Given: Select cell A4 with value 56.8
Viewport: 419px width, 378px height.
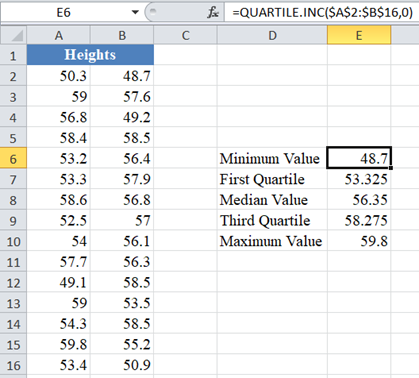Looking at the screenshot, I should pyautogui.click(x=59, y=117).
